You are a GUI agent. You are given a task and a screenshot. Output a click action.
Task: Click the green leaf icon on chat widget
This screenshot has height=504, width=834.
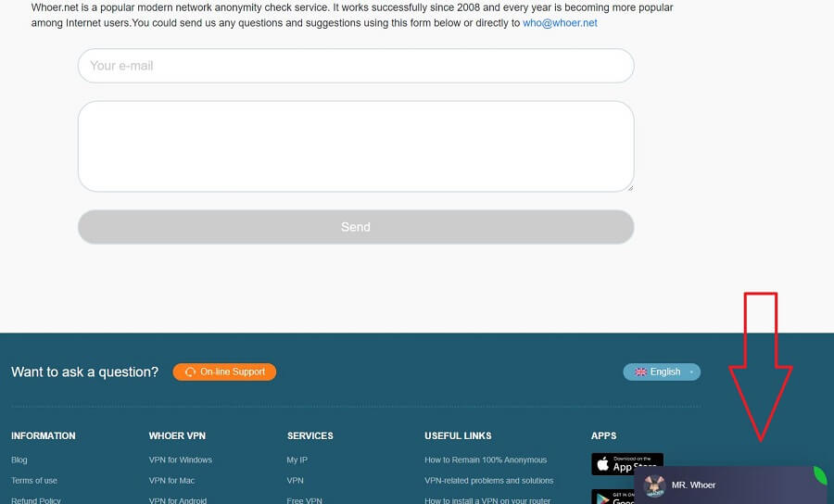821,474
